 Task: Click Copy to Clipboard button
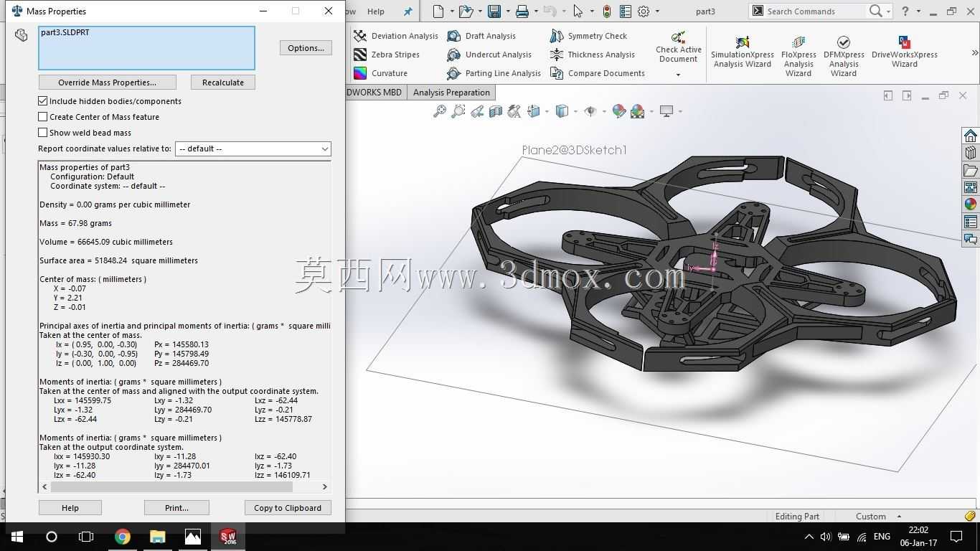tap(288, 508)
